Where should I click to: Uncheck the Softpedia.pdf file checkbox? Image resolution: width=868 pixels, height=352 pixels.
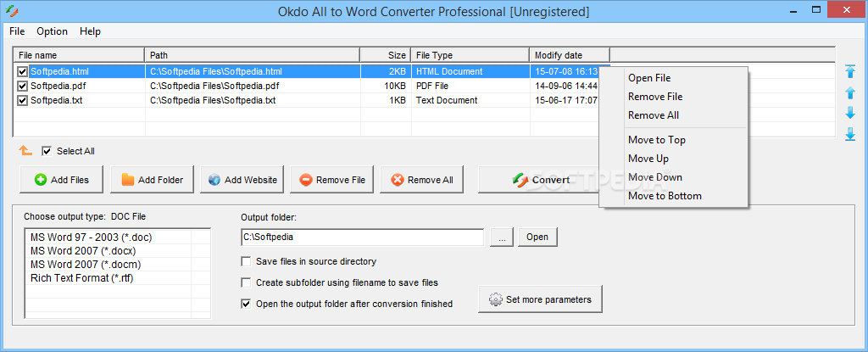click(x=22, y=86)
